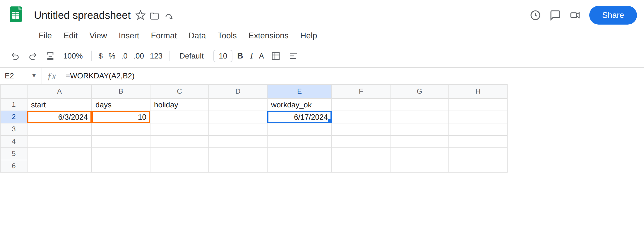This screenshot has width=644, height=234.
Task: Open the 123 more formats dropdown
Action: tap(156, 56)
